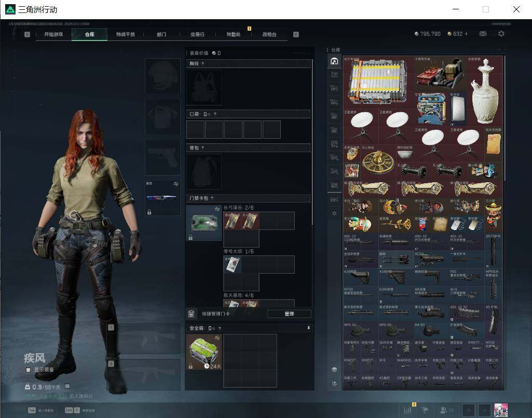Click the pin icon on the 安全箱 header
Image resolution: width=532 pixels, height=418 pixels.
(x=308, y=328)
